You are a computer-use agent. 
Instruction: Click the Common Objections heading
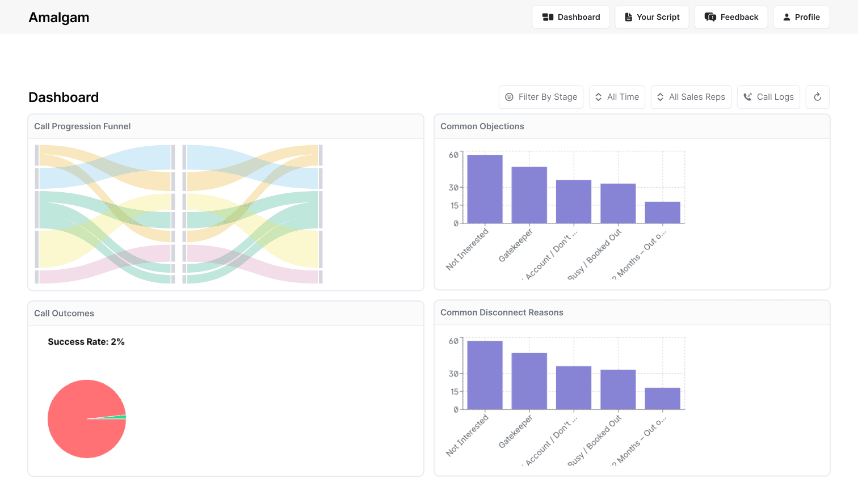482,126
